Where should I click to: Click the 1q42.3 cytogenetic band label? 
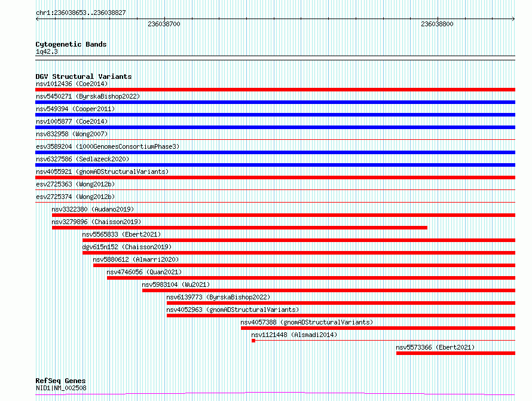pyautogui.click(x=47, y=51)
